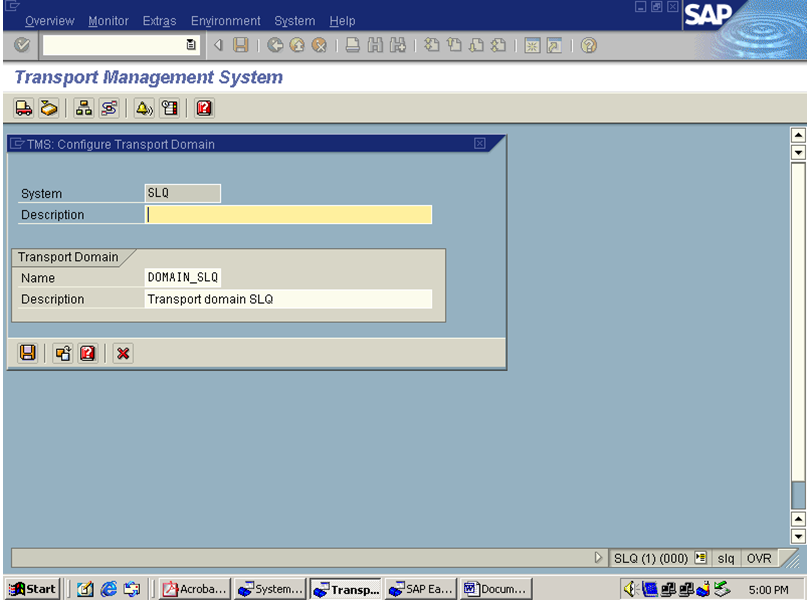Image resolution: width=807 pixels, height=600 pixels.
Task: Click the Create Shortcut icon
Action: [554, 45]
